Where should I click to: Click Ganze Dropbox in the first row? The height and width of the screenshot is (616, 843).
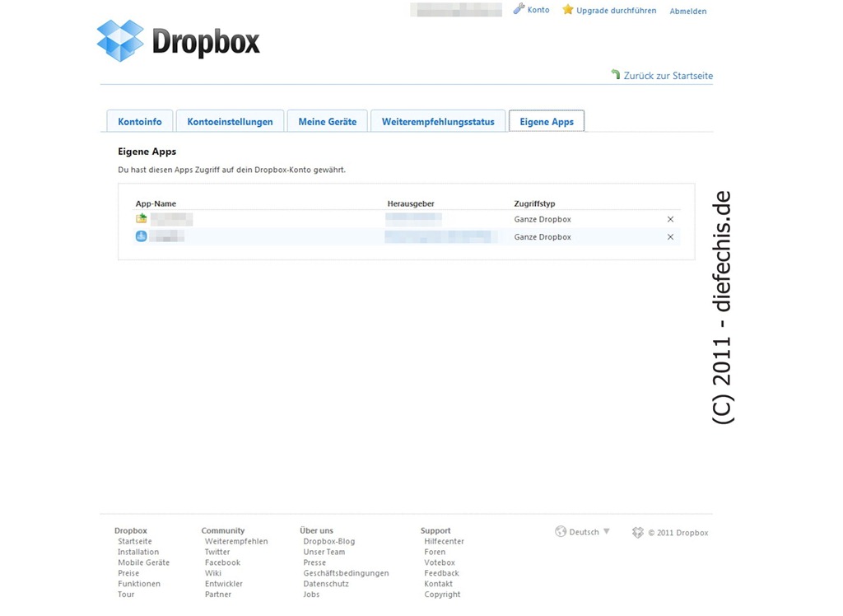click(x=543, y=219)
